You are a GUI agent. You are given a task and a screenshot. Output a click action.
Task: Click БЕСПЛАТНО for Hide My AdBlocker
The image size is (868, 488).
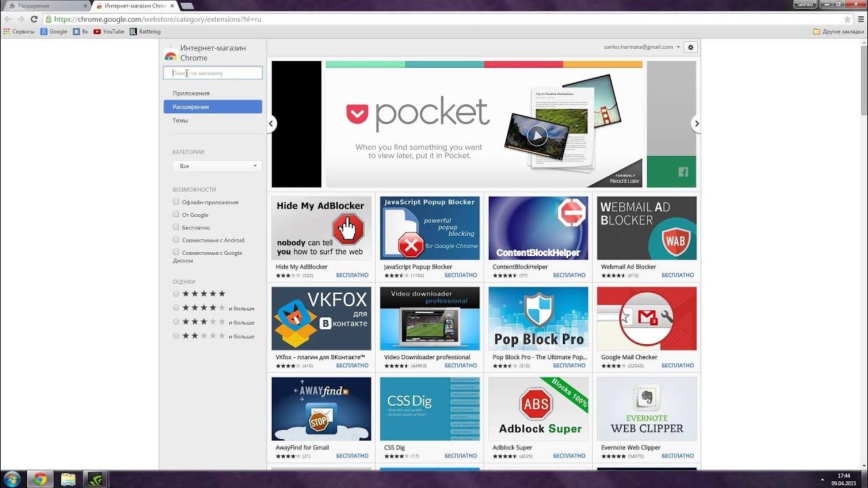353,275
